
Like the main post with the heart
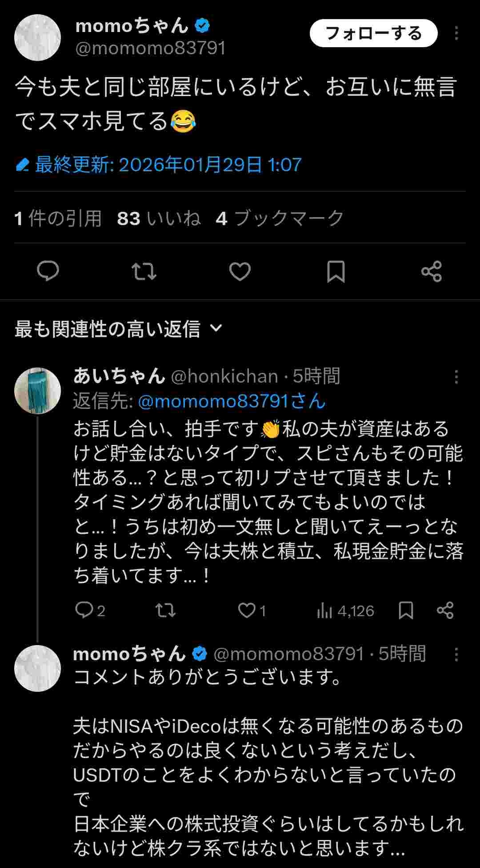coord(240,271)
